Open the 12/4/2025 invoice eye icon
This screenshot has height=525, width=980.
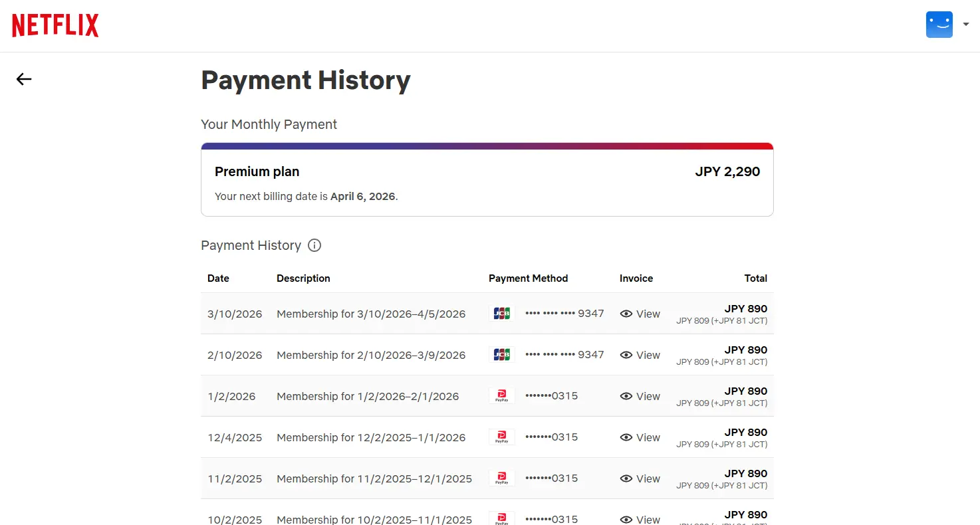pyautogui.click(x=626, y=437)
